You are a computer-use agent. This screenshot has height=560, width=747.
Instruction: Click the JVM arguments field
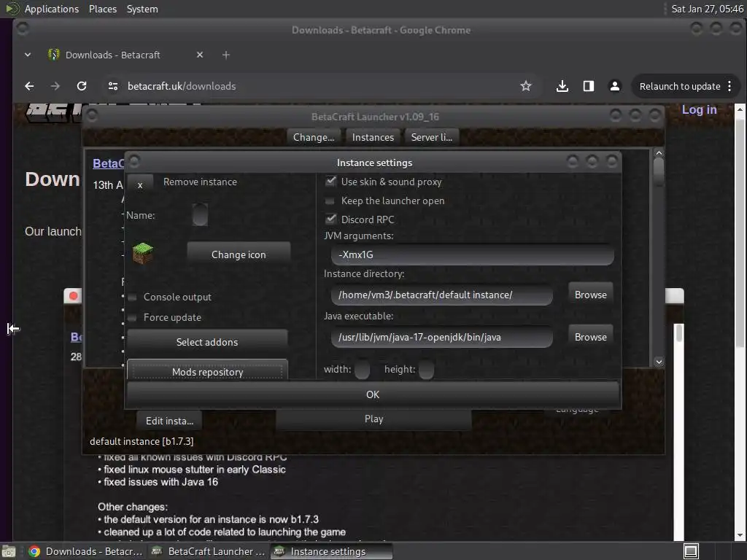472,254
